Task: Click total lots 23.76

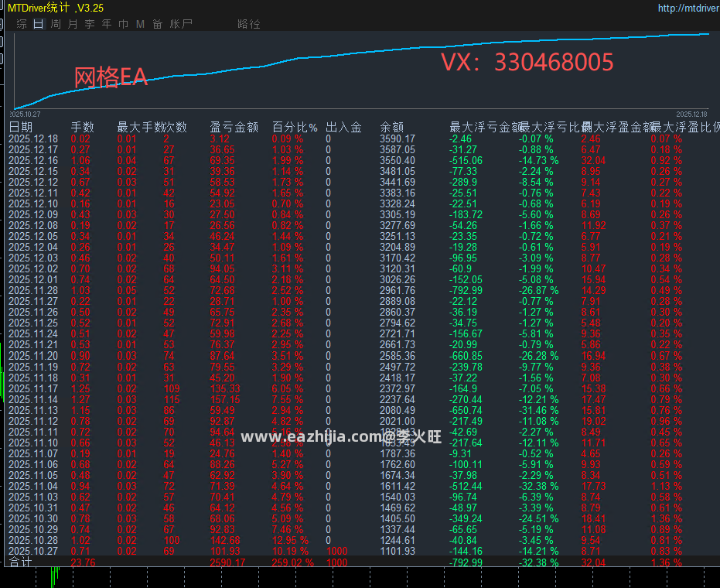Action: (x=83, y=562)
